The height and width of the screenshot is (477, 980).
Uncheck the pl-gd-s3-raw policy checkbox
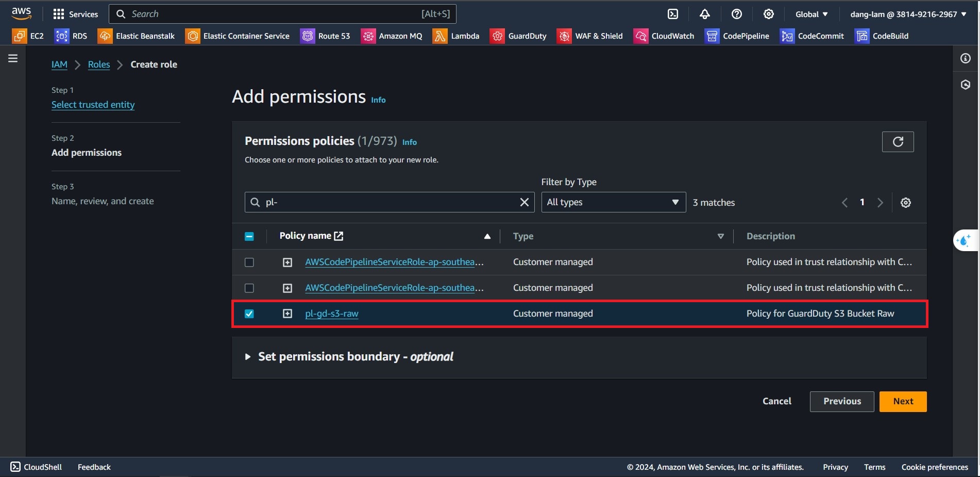tap(249, 314)
